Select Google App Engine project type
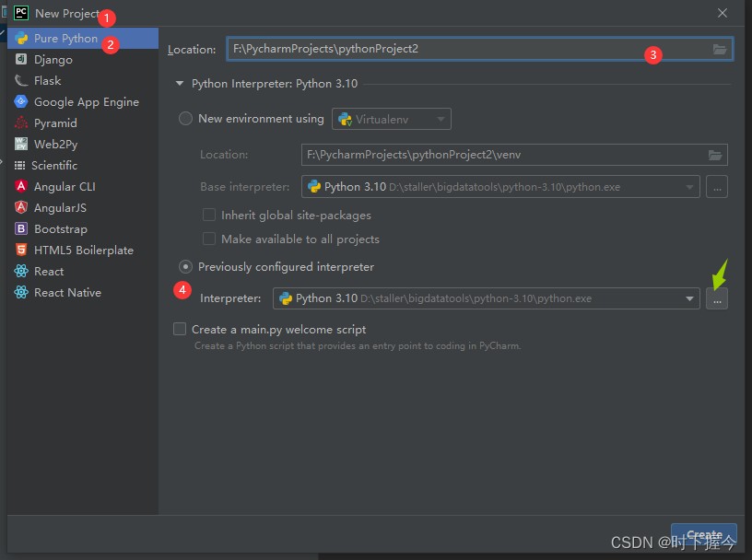The image size is (752, 560). tap(83, 101)
